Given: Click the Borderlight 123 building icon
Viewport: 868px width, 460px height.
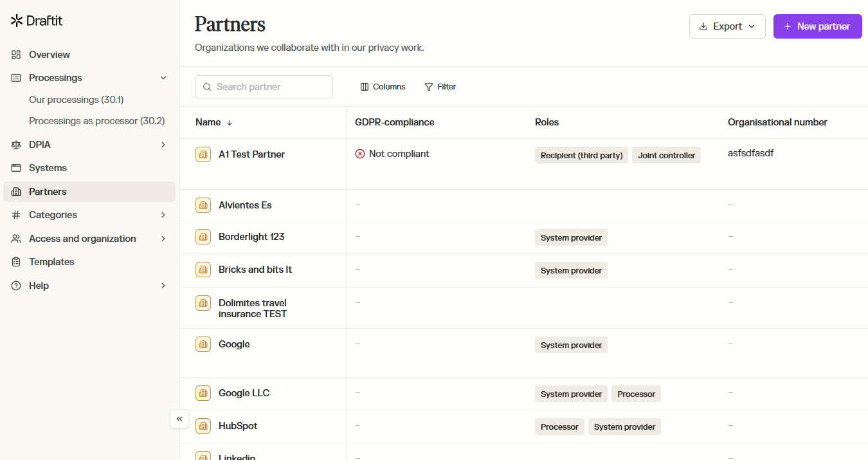Looking at the screenshot, I should pyautogui.click(x=203, y=237).
